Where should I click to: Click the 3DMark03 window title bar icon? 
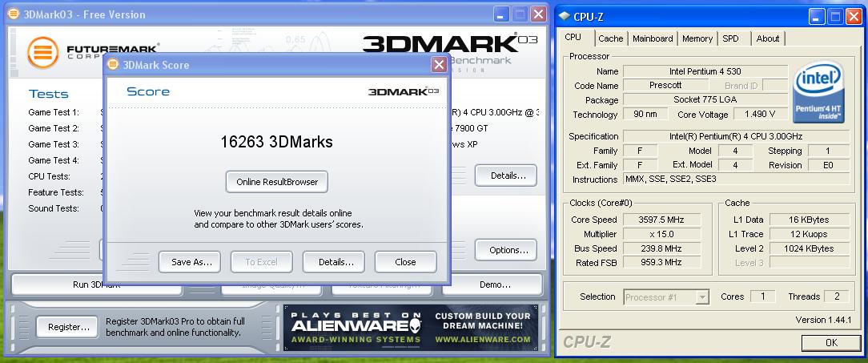14,14
